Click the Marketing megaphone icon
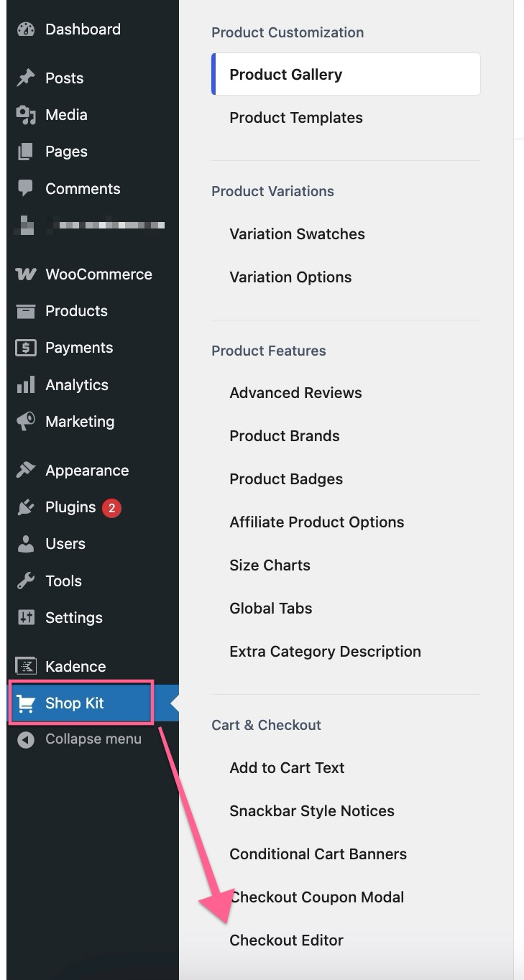 click(x=26, y=422)
